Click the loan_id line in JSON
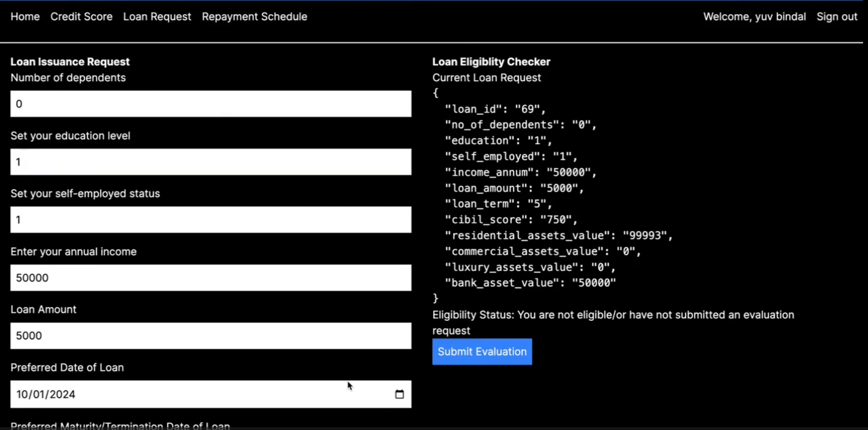This screenshot has height=430, width=868. 495,109
